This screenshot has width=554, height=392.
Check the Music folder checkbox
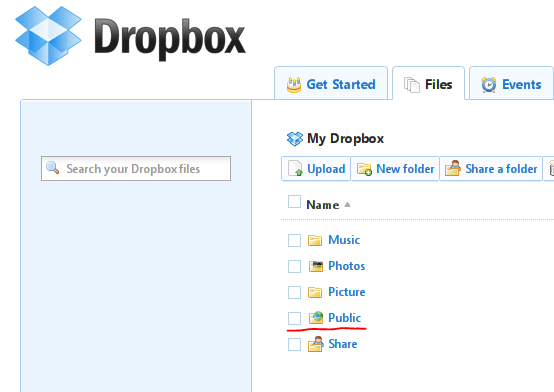(294, 240)
